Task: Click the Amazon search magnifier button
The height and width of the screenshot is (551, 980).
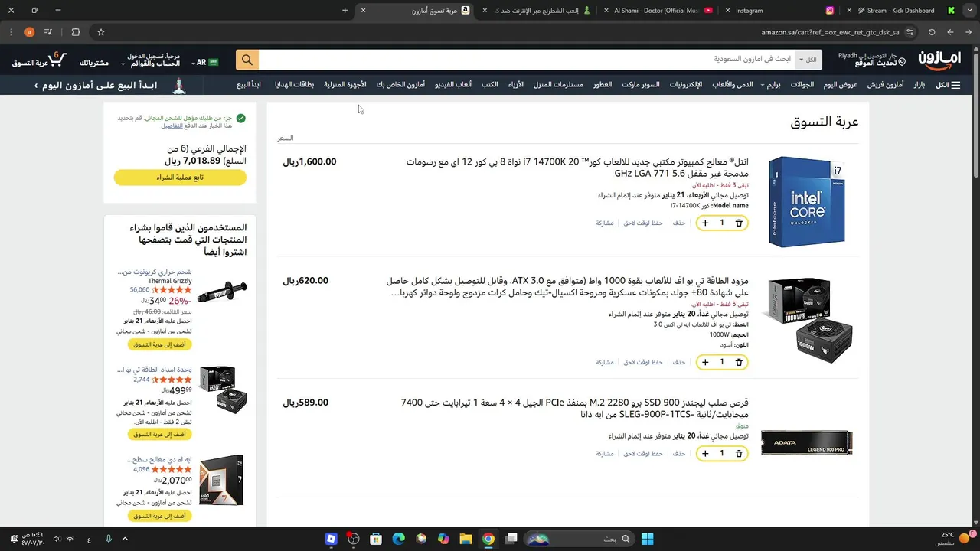Action: [x=247, y=60]
